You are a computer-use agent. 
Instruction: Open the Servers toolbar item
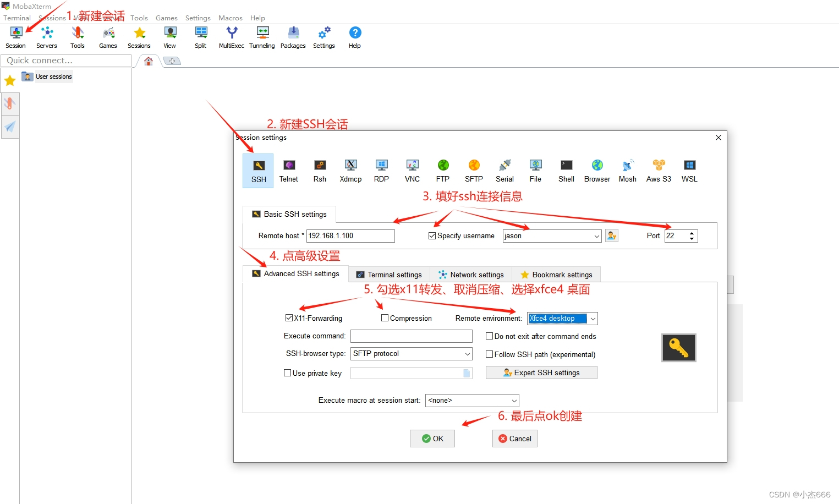click(47, 37)
